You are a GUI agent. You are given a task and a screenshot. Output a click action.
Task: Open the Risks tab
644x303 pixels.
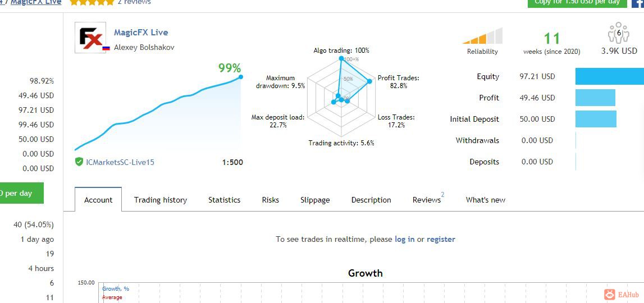pyautogui.click(x=270, y=200)
